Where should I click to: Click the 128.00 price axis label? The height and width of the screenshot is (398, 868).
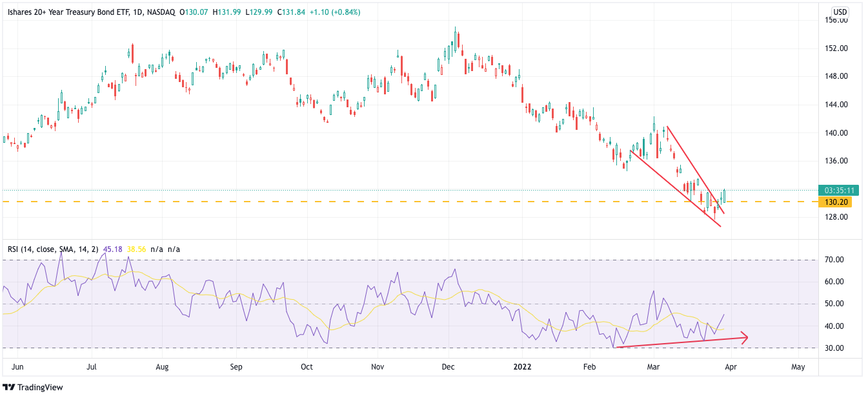836,217
